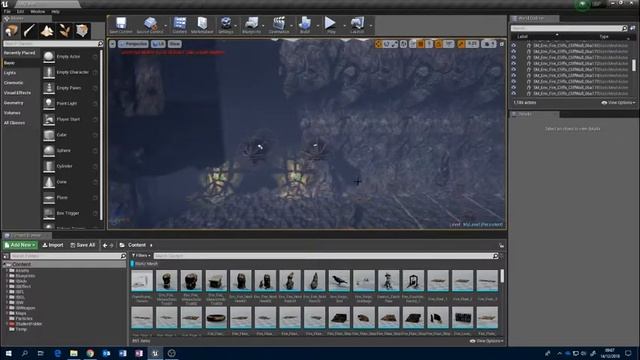Open camera speed setting in viewport
The height and width of the screenshot is (360, 640).
tap(489, 44)
